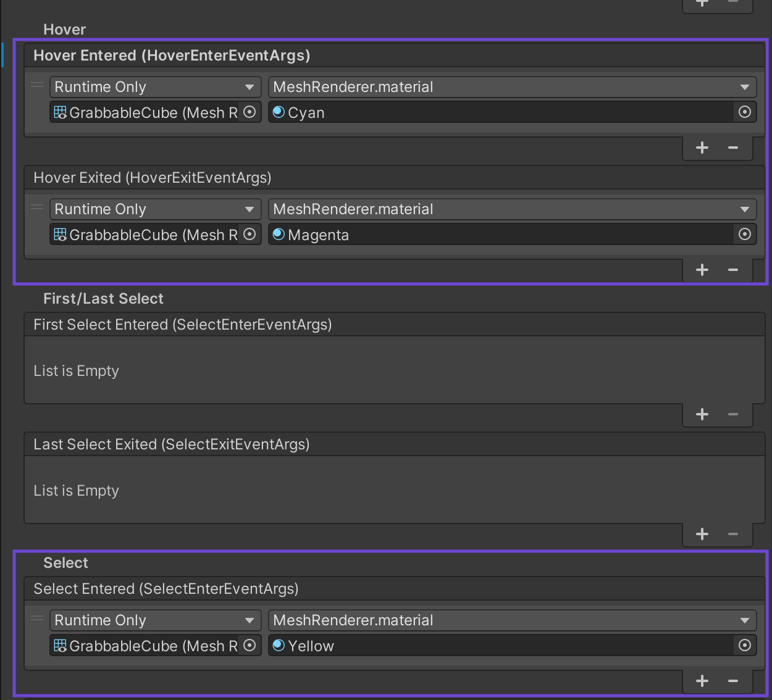Remove listener from Hover Exited list

(x=733, y=270)
